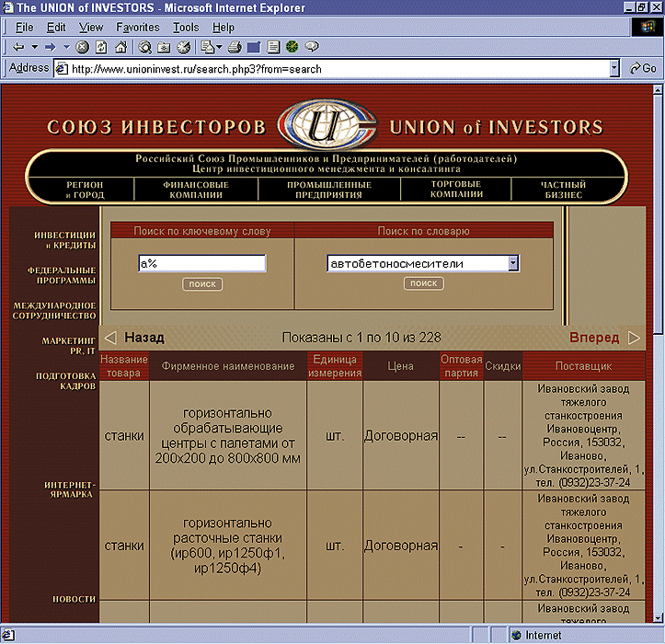Open the Forward history dropdown arrow
Viewport: 665px width, 644px height.
click(x=66, y=47)
